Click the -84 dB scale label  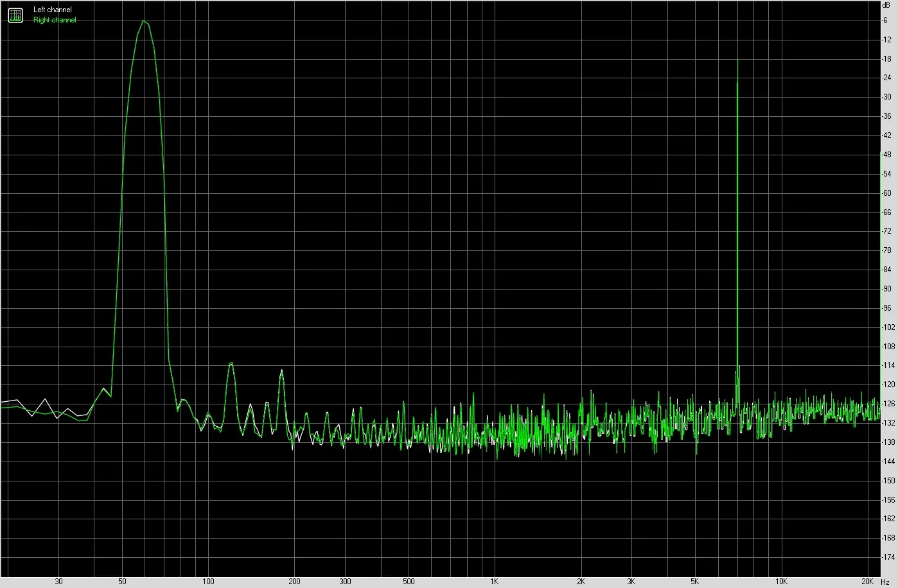(886, 270)
